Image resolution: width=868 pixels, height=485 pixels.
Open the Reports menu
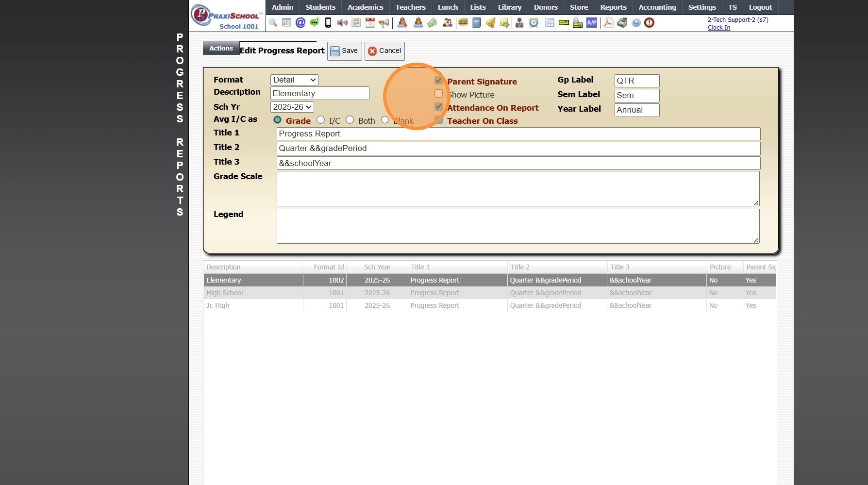613,7
